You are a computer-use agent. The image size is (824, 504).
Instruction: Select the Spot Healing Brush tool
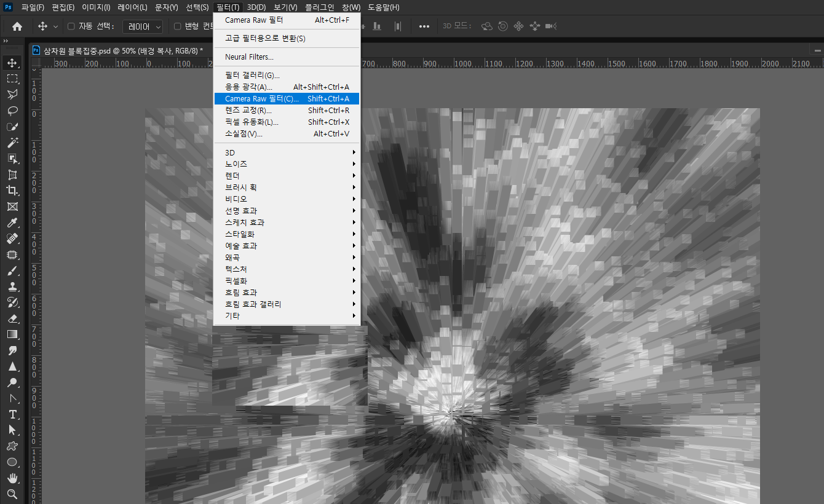[x=12, y=238]
